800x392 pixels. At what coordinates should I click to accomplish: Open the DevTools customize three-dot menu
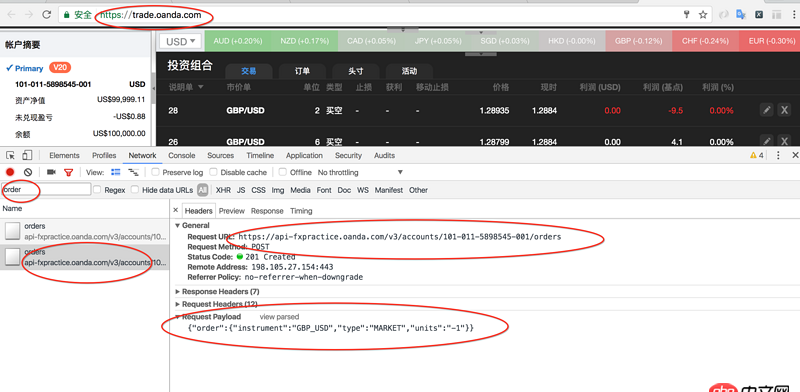tap(778, 155)
